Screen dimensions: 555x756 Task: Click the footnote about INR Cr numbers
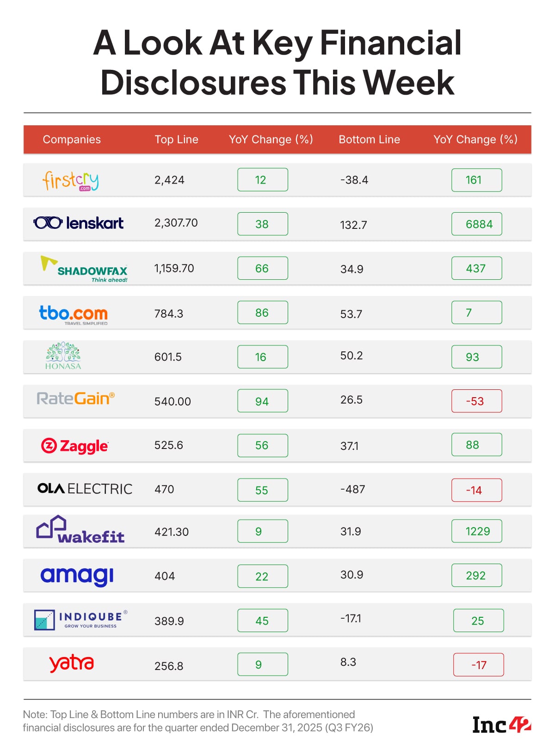point(198,721)
